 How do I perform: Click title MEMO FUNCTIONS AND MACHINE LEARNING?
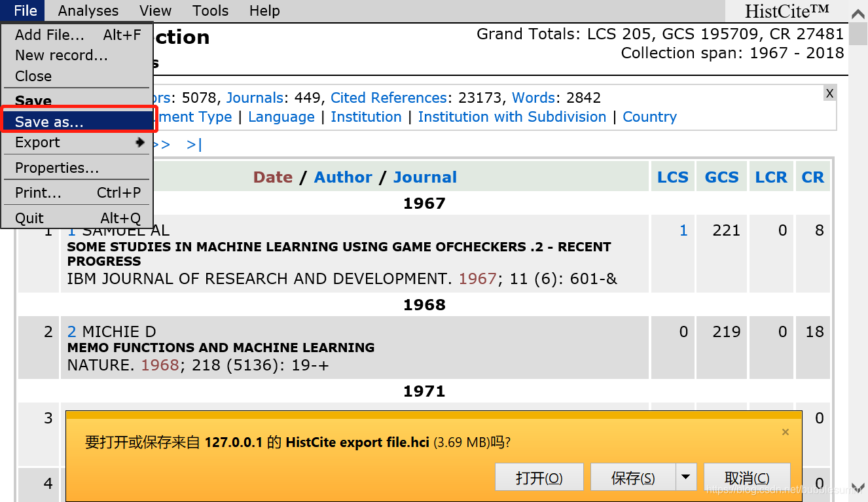pos(221,348)
